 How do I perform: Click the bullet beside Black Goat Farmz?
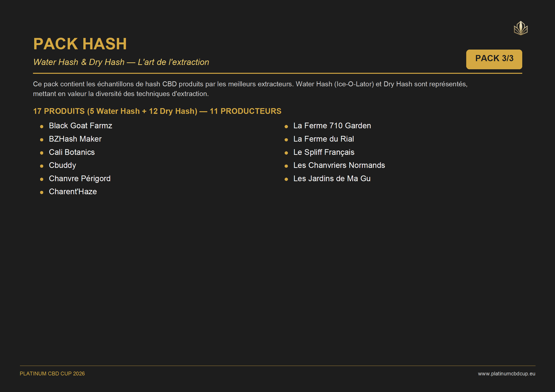pyautogui.click(x=42, y=126)
